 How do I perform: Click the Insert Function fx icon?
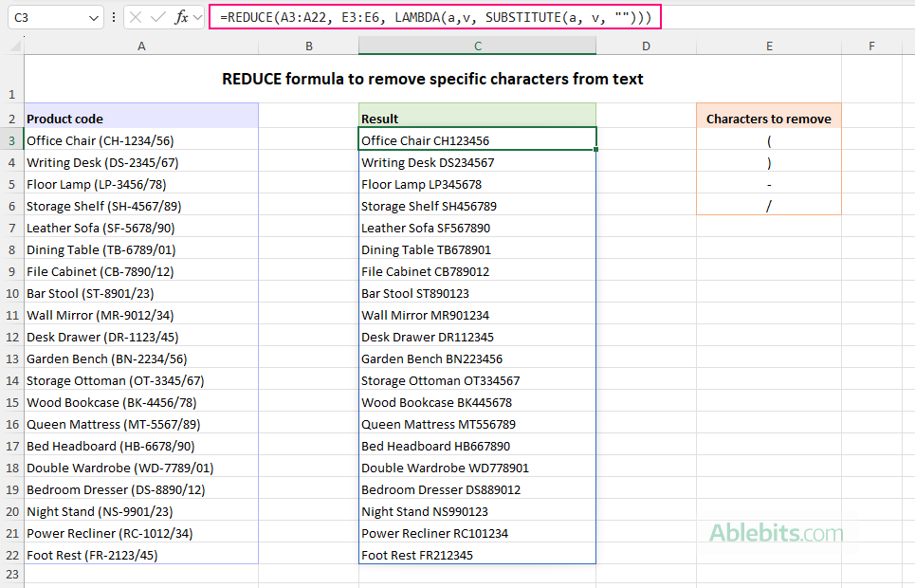[181, 17]
